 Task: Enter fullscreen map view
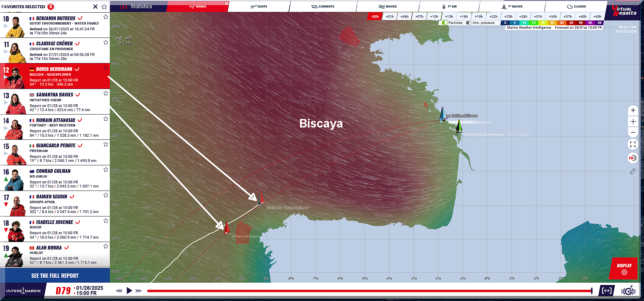click(x=633, y=145)
